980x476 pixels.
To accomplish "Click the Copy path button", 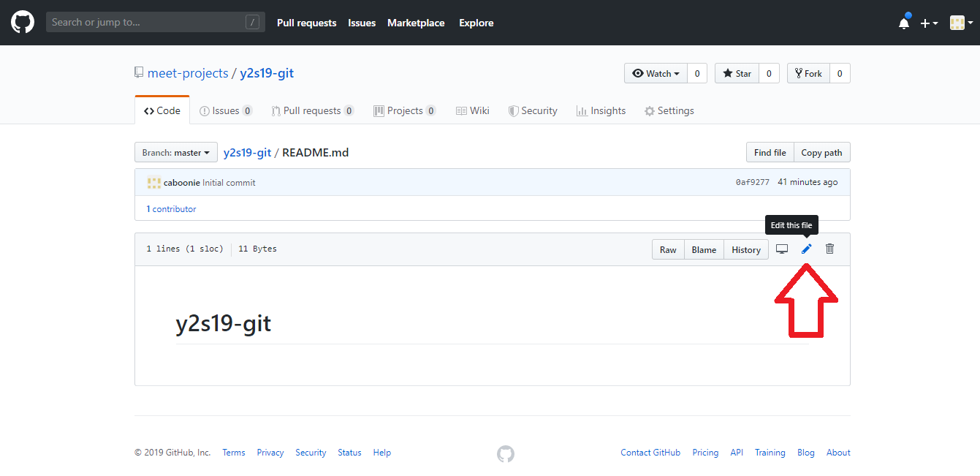I will [821, 153].
